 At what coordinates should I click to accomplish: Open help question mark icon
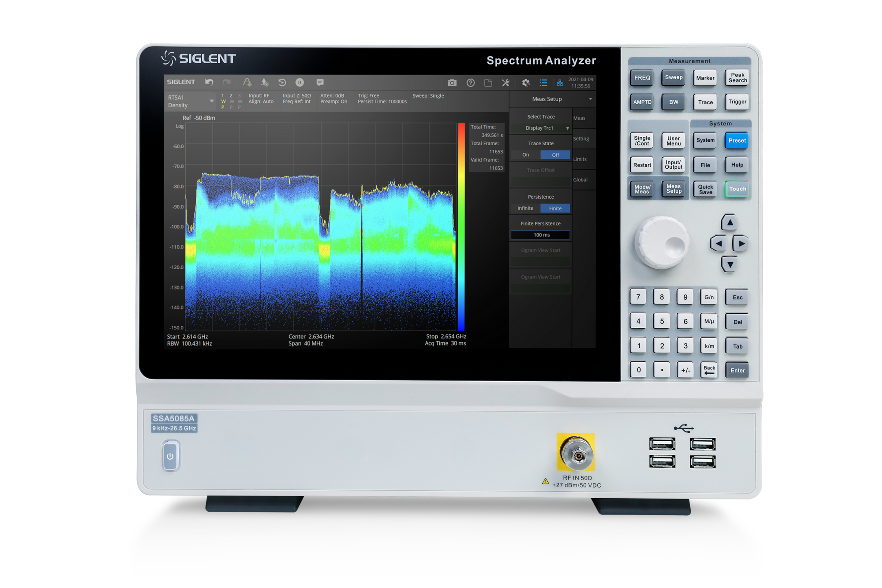pos(470,82)
